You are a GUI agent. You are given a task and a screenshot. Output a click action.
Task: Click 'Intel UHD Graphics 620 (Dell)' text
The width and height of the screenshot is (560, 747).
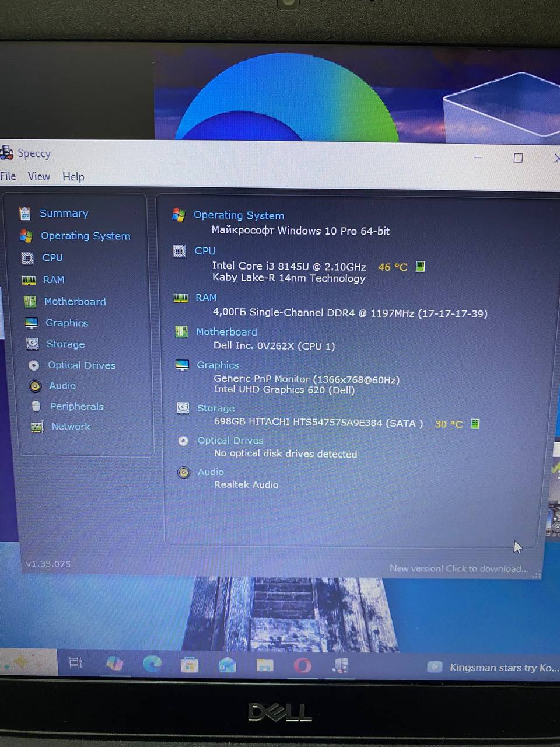pyautogui.click(x=284, y=390)
